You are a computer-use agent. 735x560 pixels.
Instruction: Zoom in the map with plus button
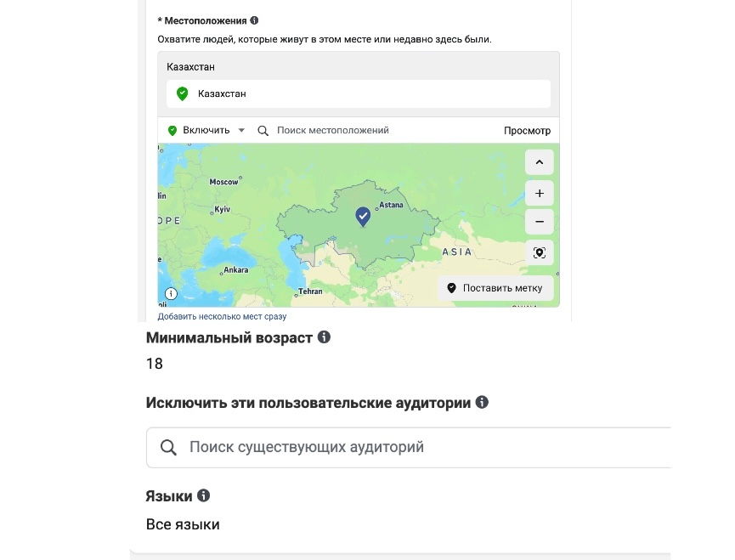pos(539,193)
